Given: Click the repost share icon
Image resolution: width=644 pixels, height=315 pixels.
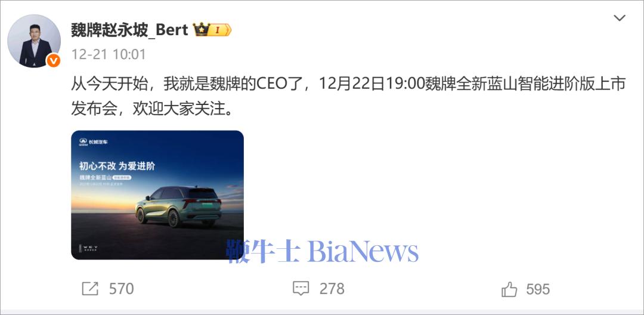Looking at the screenshot, I should click(x=90, y=289).
